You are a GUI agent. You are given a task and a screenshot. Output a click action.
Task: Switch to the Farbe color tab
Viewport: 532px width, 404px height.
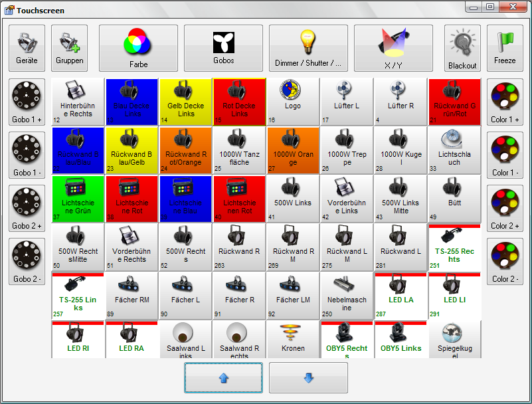[x=138, y=48]
